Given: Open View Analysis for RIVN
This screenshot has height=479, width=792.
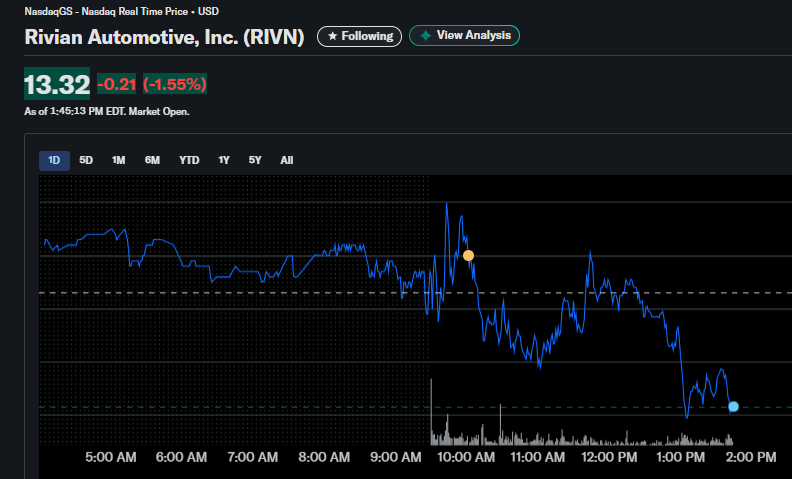Looking at the screenshot, I should point(464,35).
